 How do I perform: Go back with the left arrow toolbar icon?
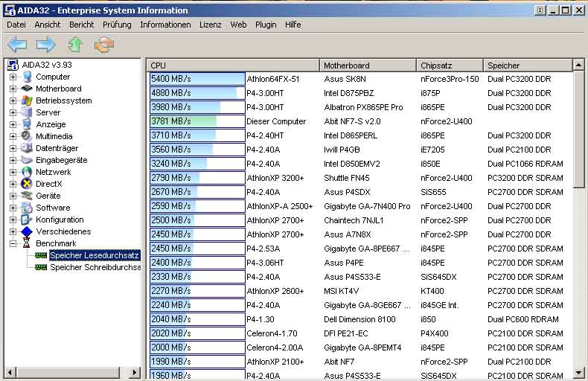pyautogui.click(x=17, y=45)
